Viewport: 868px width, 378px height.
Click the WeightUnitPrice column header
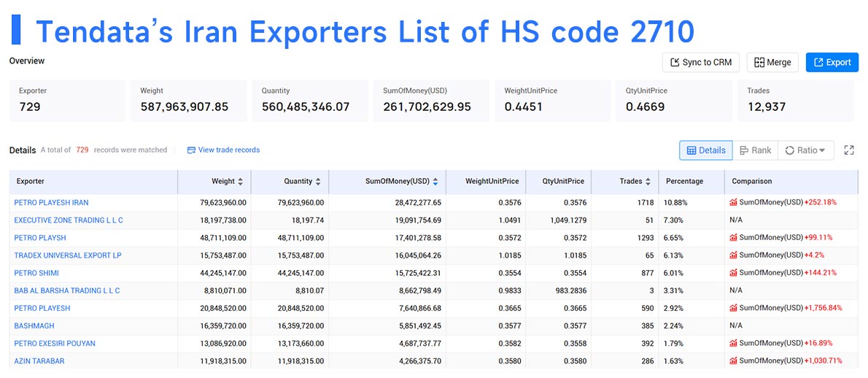pos(484,182)
